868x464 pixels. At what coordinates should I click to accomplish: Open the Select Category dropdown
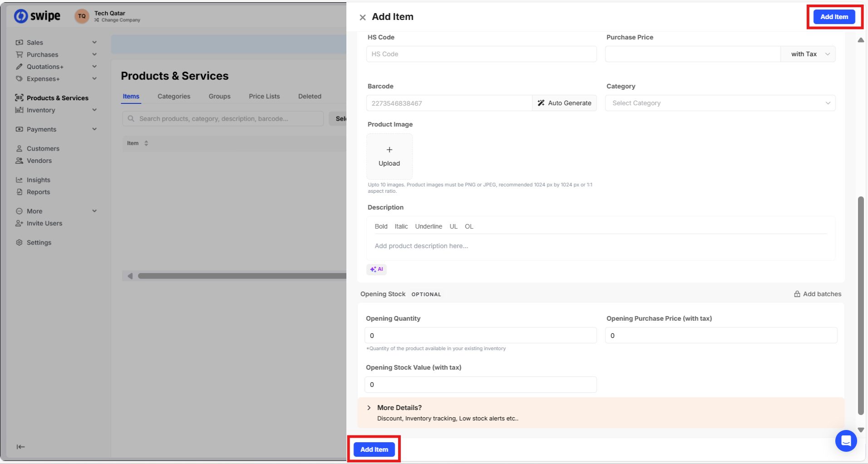tap(720, 103)
